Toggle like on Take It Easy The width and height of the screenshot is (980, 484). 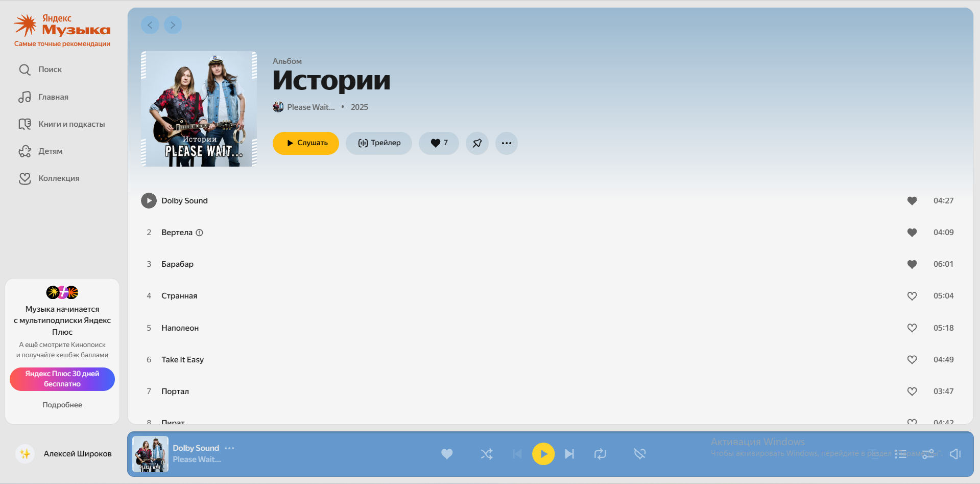pyautogui.click(x=912, y=360)
